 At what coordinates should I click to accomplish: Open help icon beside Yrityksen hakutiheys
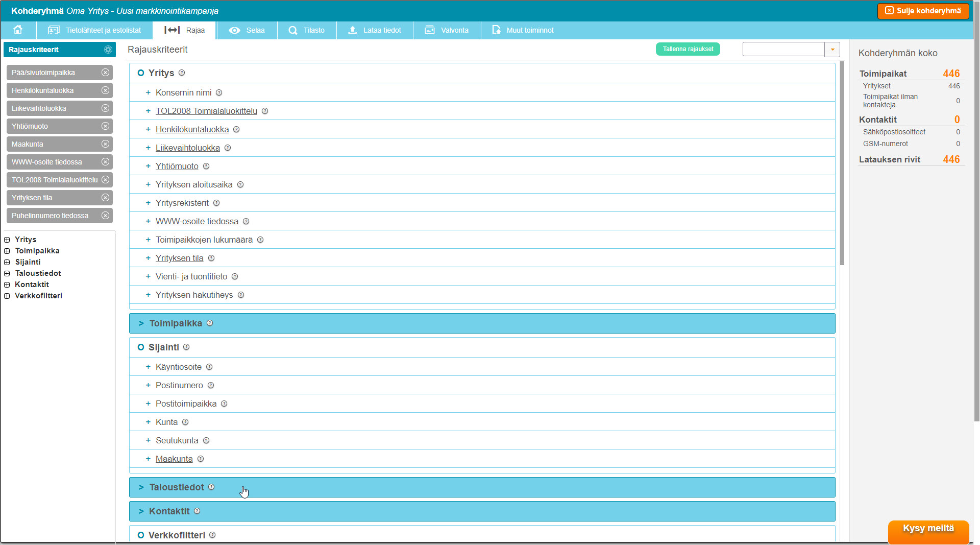click(x=241, y=295)
